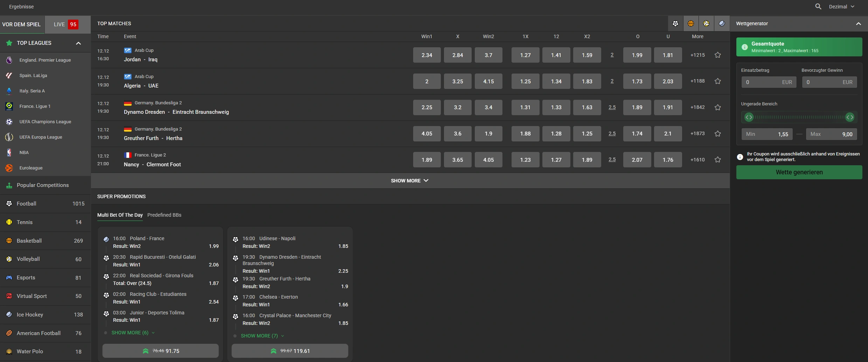This screenshot has width=868, height=362.
Task: Open England Premier League icon
Action: point(9,60)
